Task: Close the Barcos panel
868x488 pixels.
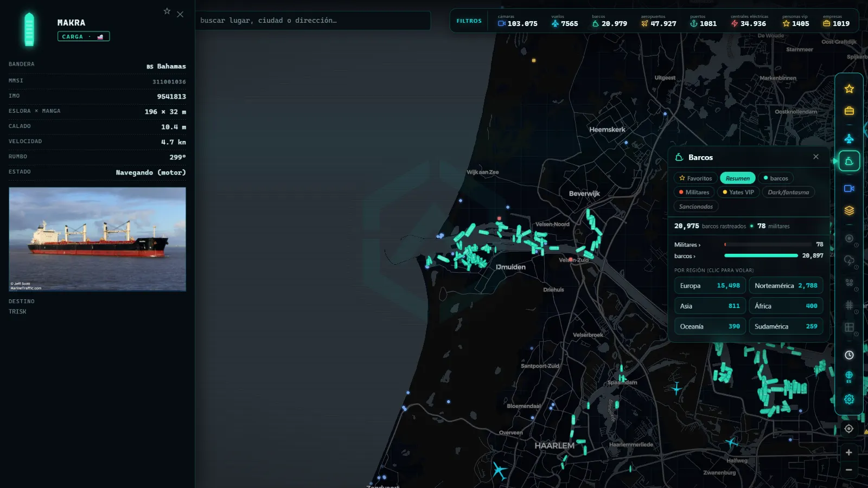Action: coord(816,157)
